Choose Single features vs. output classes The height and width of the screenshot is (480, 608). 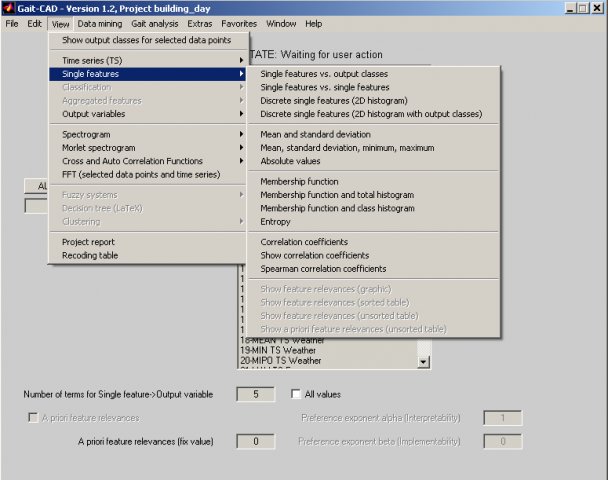373,74
